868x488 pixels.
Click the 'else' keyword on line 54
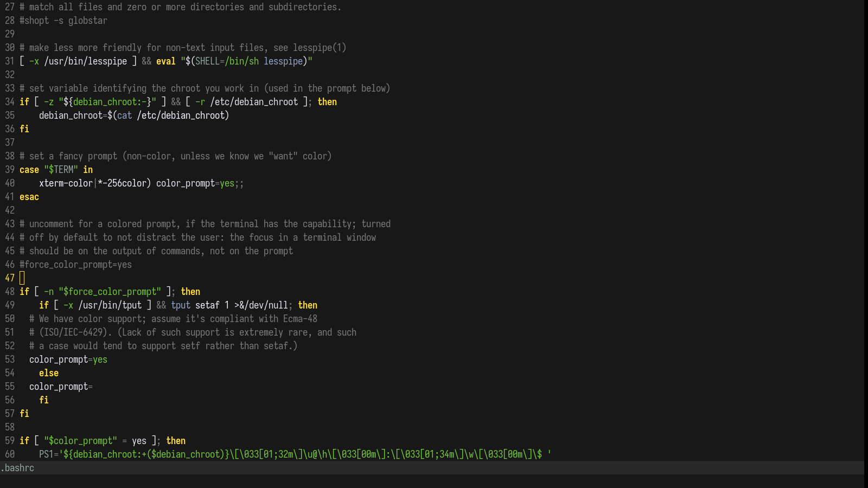coord(49,373)
